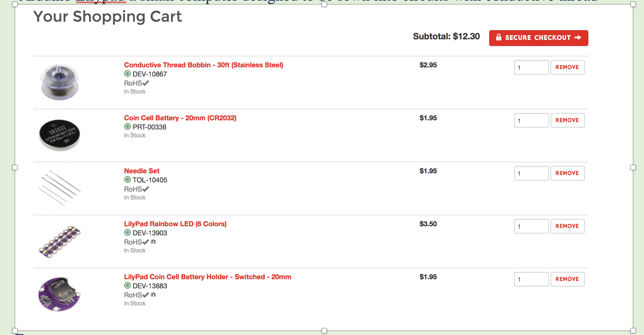Open Needle Set product link

pos(142,171)
